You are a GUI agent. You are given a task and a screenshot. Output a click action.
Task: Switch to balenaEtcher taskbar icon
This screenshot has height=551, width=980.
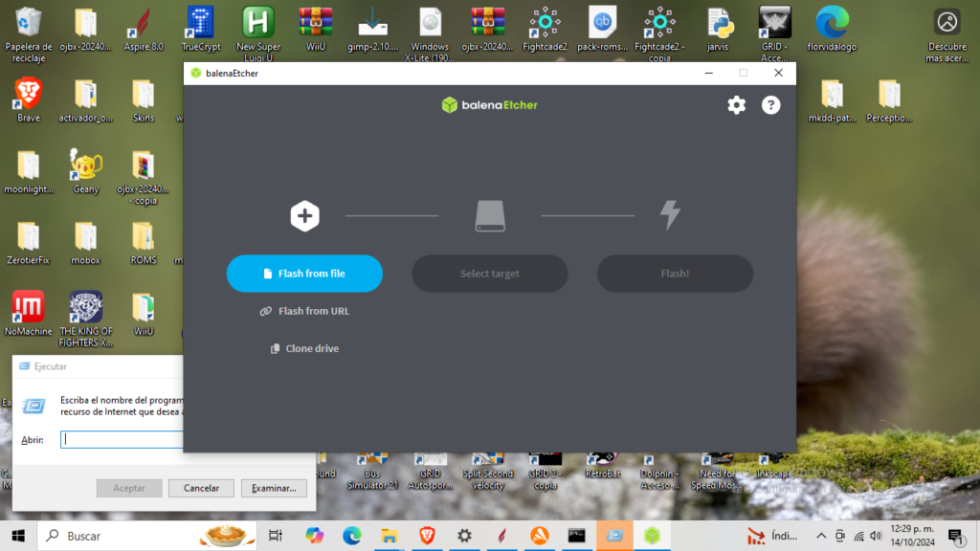click(652, 536)
